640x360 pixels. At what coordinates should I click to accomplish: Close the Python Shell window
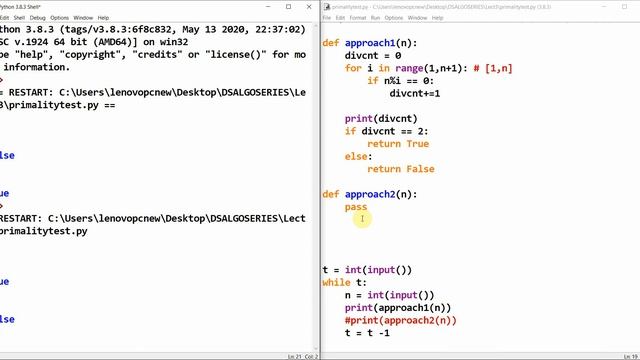pyautogui.click(x=309, y=7)
